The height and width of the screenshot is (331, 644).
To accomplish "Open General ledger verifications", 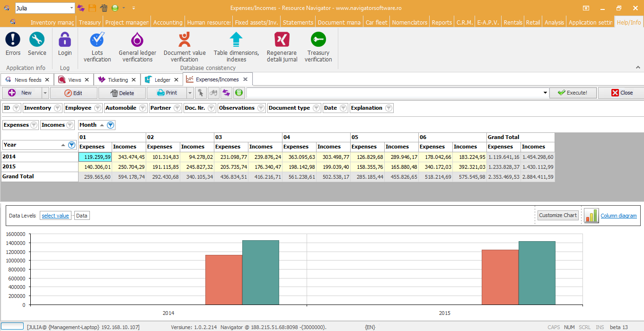I will coord(137,40).
